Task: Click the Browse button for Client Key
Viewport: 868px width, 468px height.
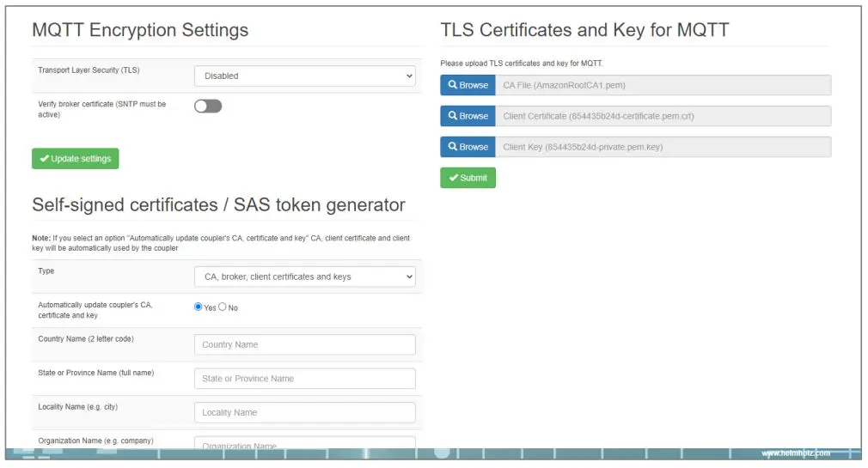Action: click(468, 147)
